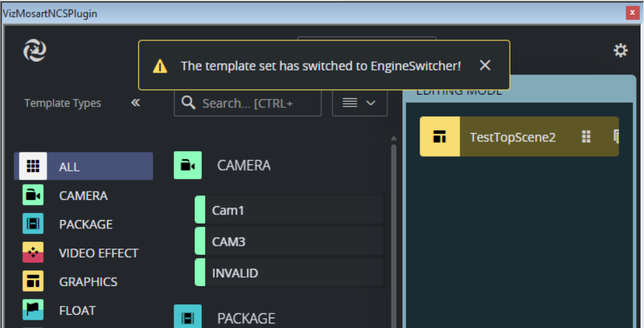Click the FLOAT flag icon
The height and width of the screenshot is (328, 644).
coord(33,310)
